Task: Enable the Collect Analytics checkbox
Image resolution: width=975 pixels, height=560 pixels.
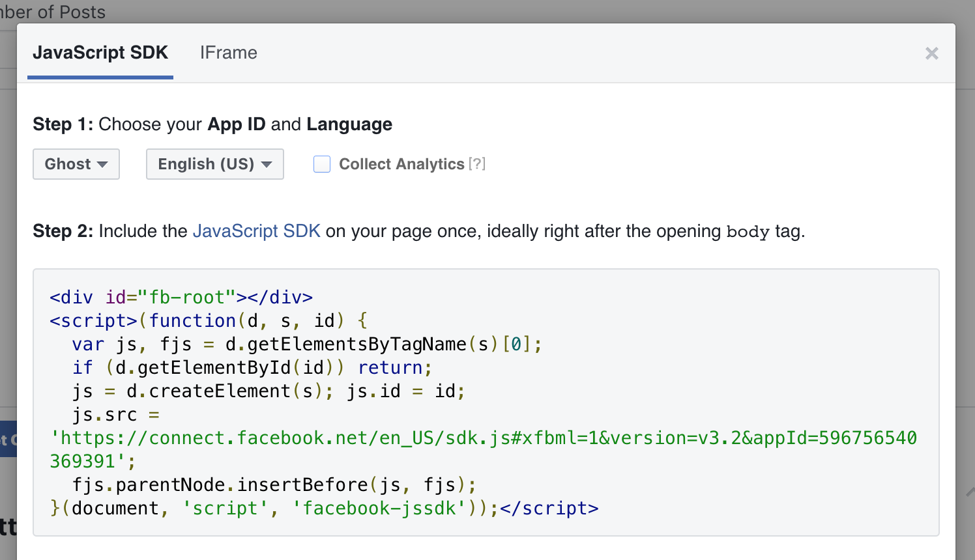Action: coord(322,164)
